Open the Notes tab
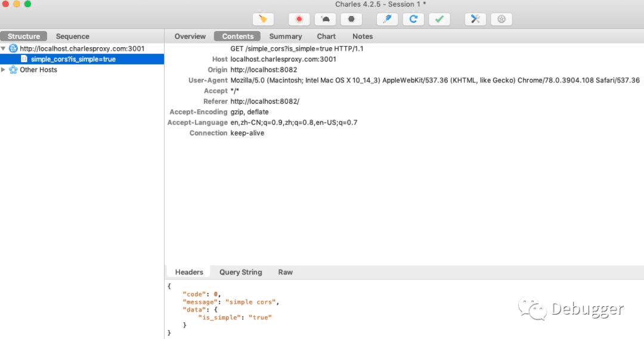This screenshot has height=339, width=644. [x=362, y=36]
